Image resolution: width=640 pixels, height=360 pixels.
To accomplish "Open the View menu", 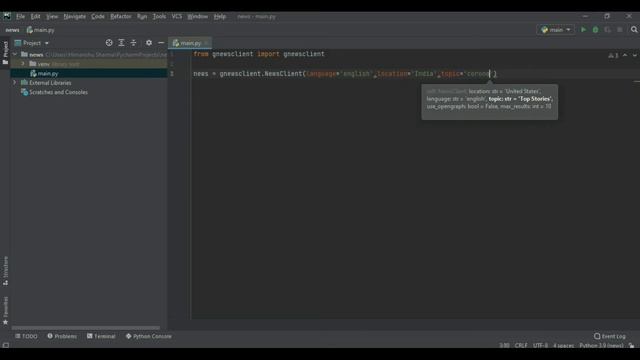I will click(x=52, y=16).
